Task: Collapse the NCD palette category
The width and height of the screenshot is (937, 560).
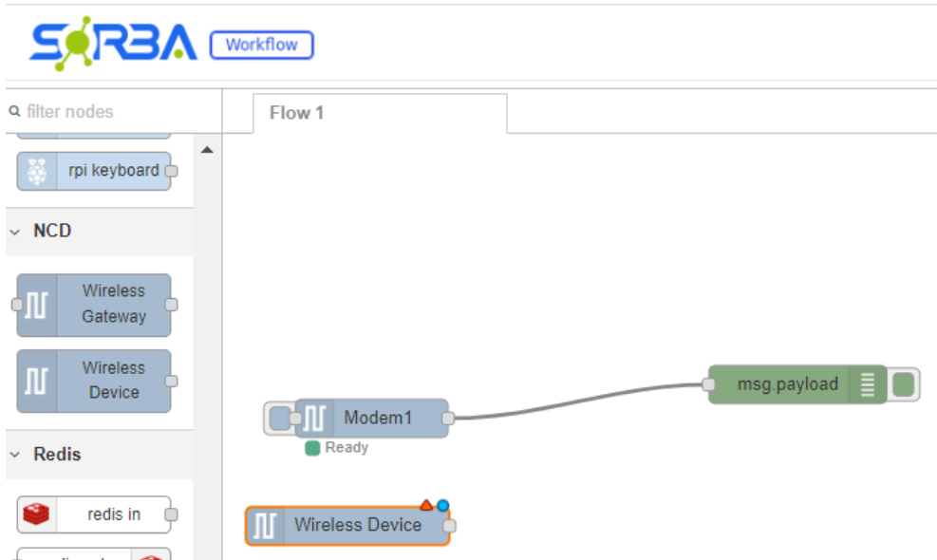Action: point(15,232)
